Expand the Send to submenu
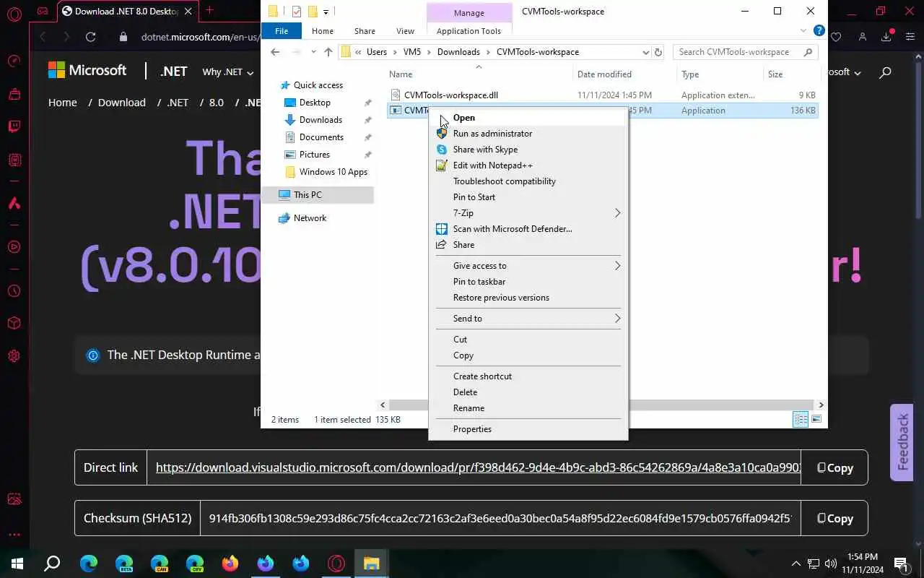The width and height of the screenshot is (924, 578). [528, 319]
